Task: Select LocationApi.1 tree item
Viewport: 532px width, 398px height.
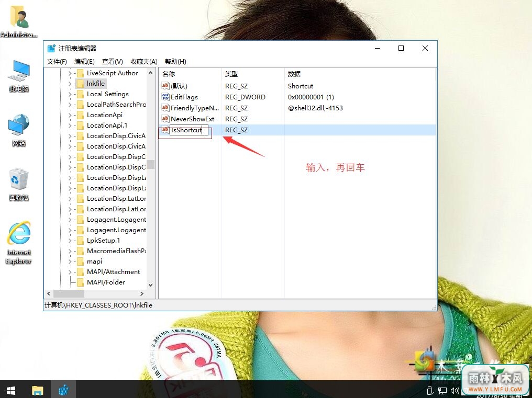Action: pos(107,126)
